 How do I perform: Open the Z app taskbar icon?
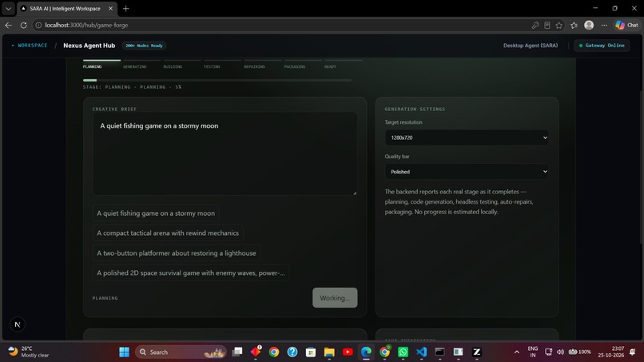click(x=477, y=352)
